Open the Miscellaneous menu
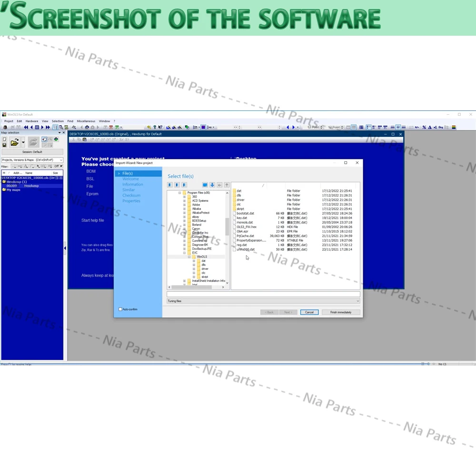 86,121
